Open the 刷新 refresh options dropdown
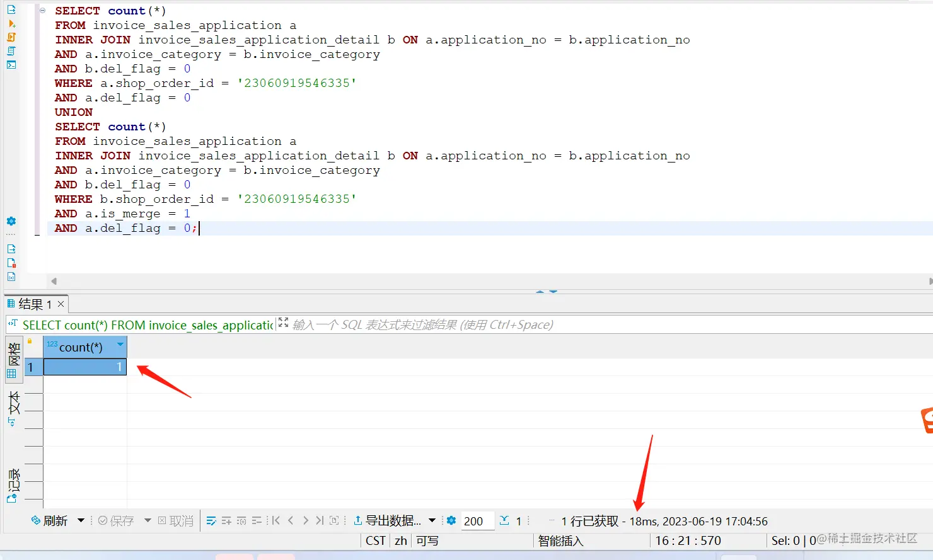 coord(81,520)
